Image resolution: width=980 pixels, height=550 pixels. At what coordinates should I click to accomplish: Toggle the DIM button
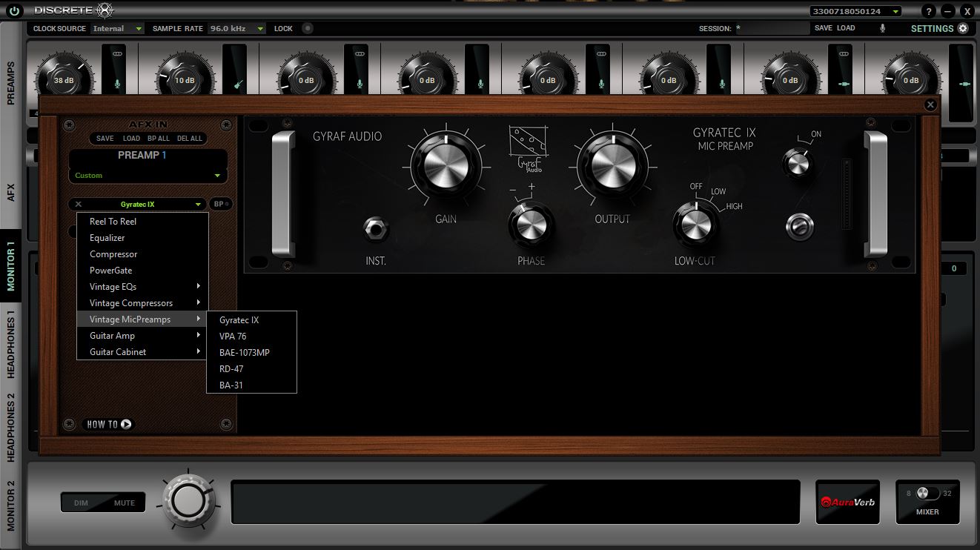(81, 503)
